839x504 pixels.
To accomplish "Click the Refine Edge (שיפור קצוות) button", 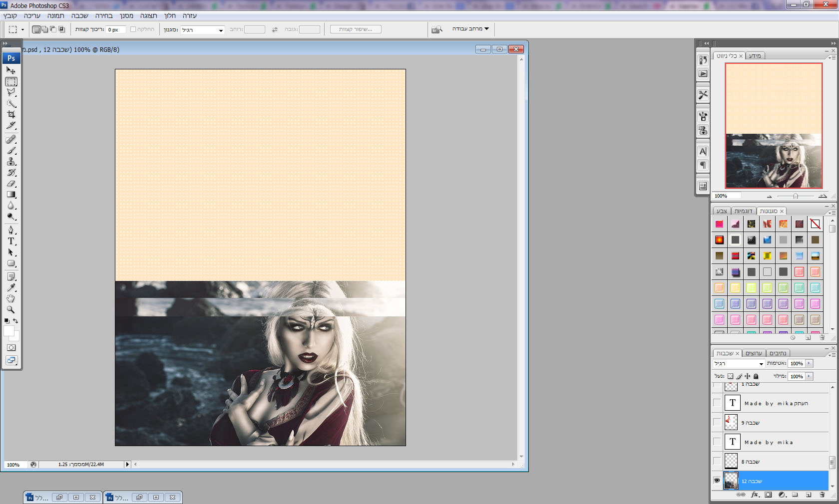I will click(x=356, y=29).
